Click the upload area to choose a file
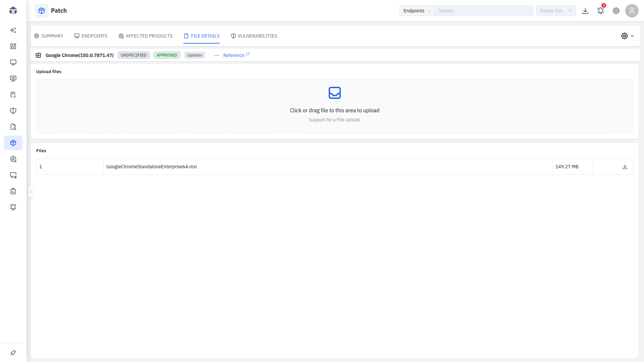This screenshot has width=644, height=362. [335, 106]
